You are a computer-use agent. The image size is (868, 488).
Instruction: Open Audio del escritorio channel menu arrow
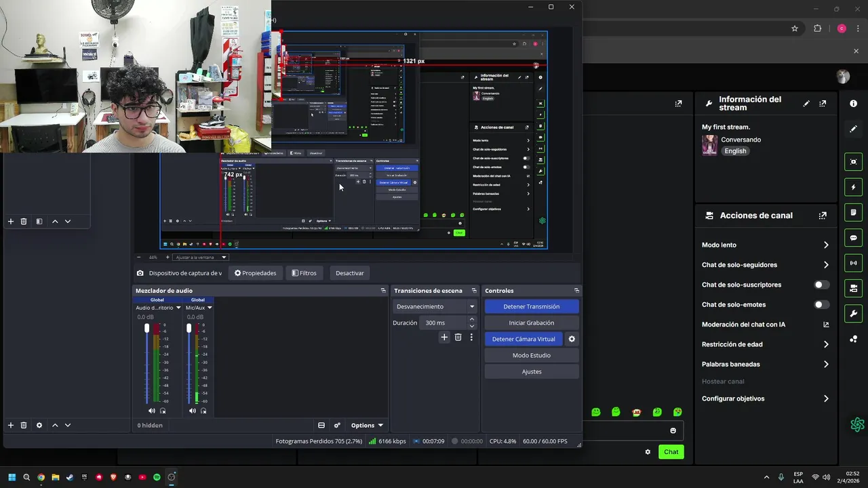[x=178, y=308]
